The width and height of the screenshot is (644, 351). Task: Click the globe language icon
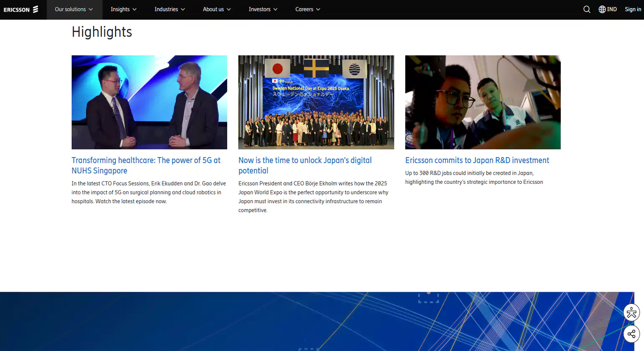pyautogui.click(x=602, y=9)
